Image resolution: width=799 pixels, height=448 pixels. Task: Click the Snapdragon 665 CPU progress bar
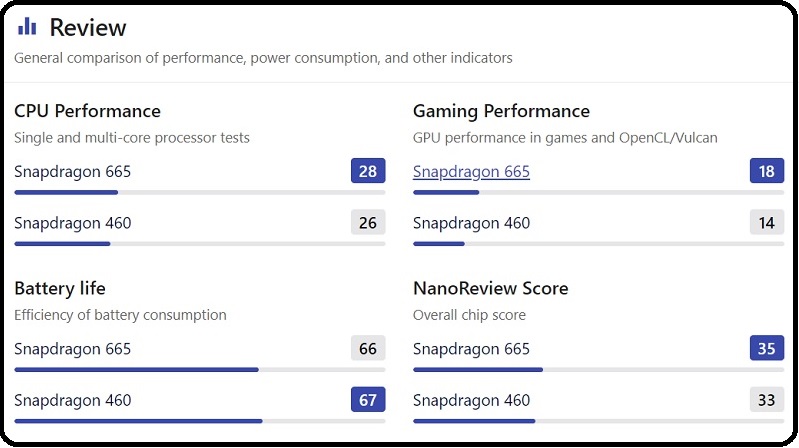pyautogui.click(x=66, y=192)
